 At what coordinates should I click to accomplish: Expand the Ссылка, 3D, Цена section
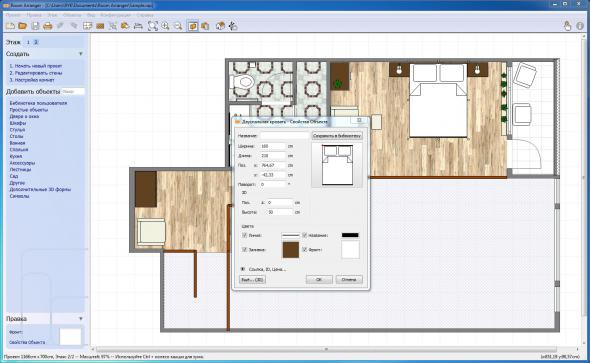click(x=243, y=269)
